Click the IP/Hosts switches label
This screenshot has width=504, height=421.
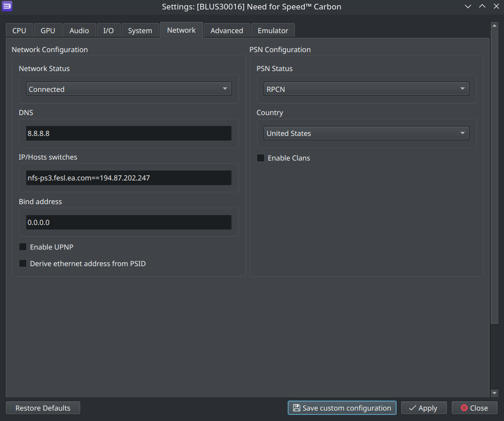pos(48,157)
